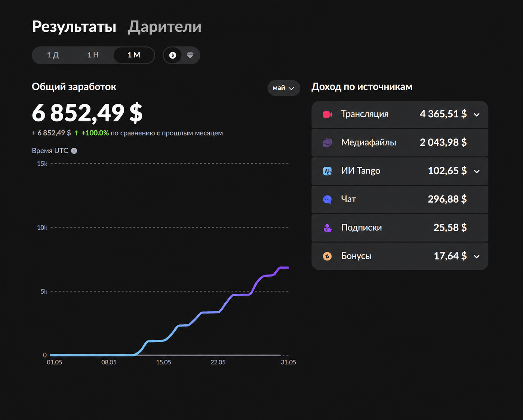Screen dimensions: 523x420
Task: Click the Чат income row label
Action: tap(348, 199)
